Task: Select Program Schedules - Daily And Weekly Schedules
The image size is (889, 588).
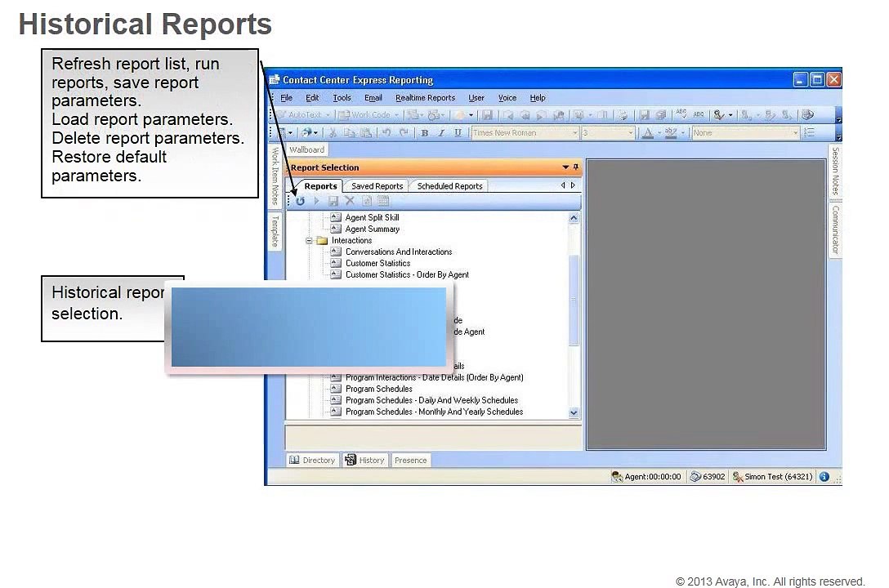Action: coord(431,400)
